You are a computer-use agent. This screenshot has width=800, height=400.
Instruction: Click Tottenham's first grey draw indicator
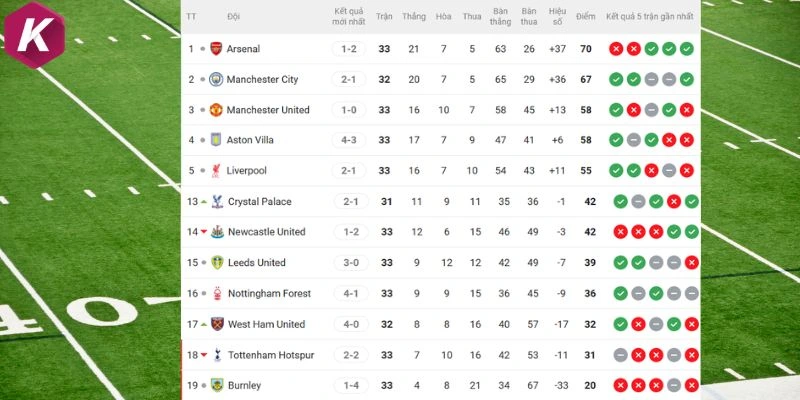[x=619, y=355]
